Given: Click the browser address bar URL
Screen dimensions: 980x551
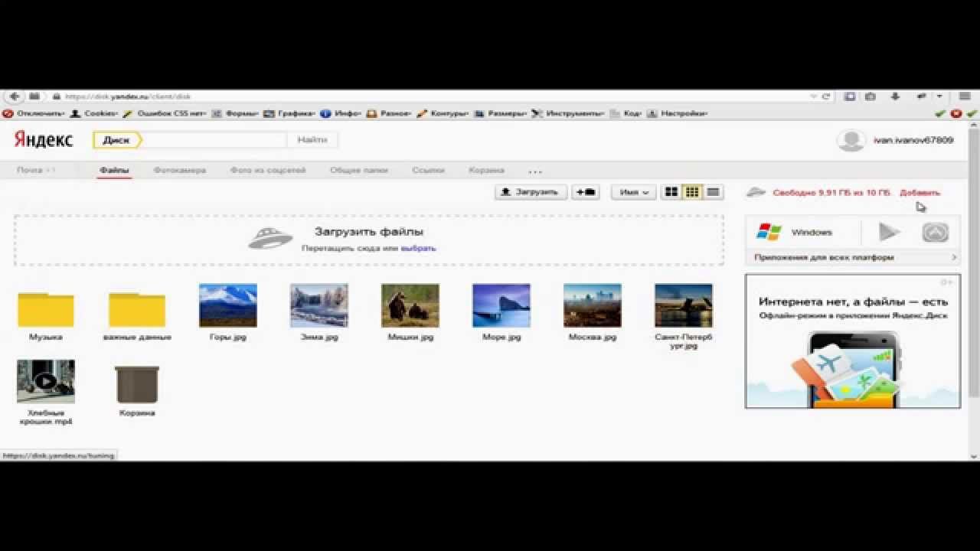Looking at the screenshot, I should coord(128,96).
